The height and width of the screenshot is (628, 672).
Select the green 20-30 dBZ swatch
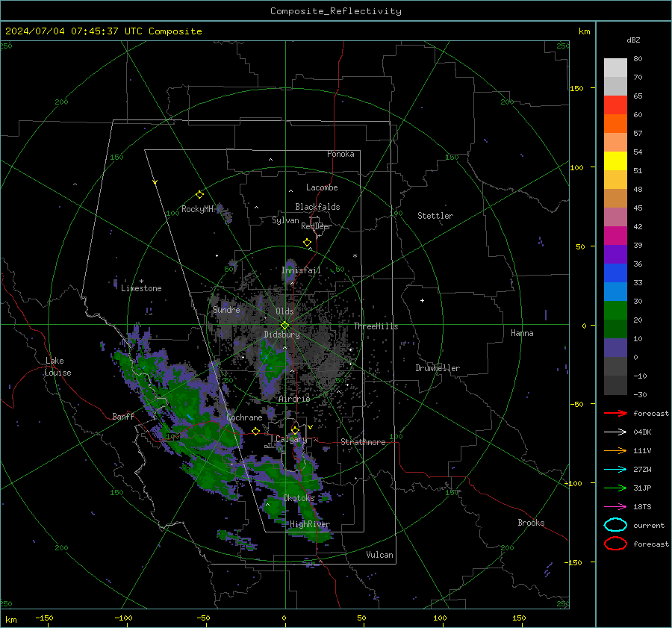[615, 311]
